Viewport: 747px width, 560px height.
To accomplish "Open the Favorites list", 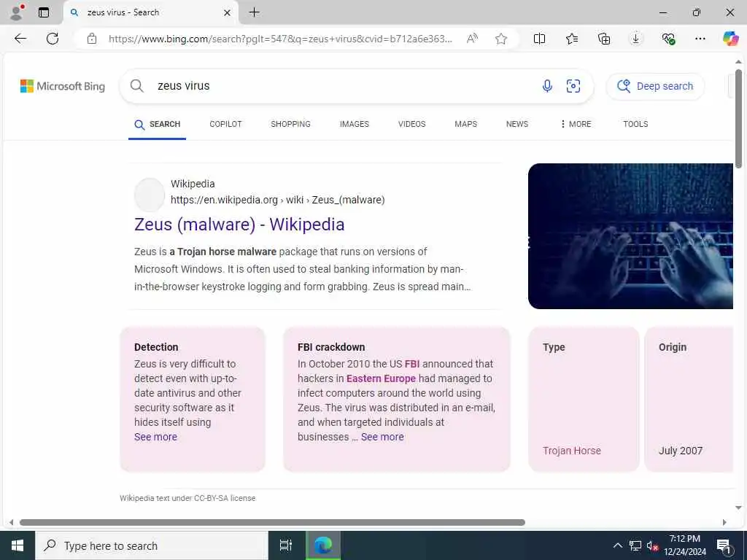I will click(572, 39).
